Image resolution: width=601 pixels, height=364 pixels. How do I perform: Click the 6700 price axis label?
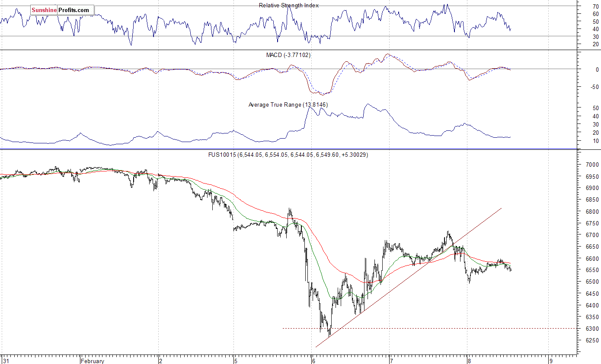pyautogui.click(x=592, y=235)
